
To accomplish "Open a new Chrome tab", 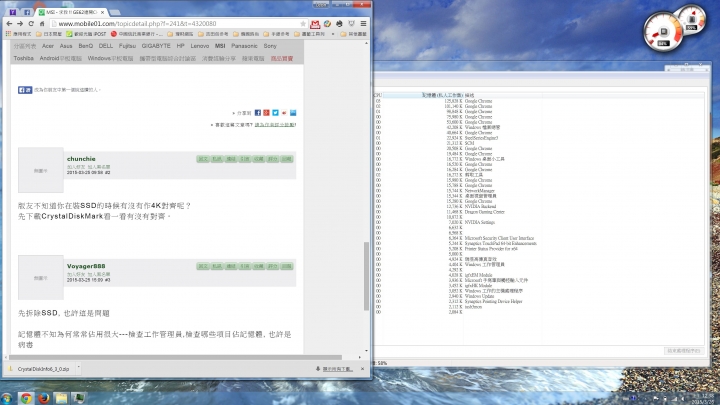I will [x=115, y=12].
